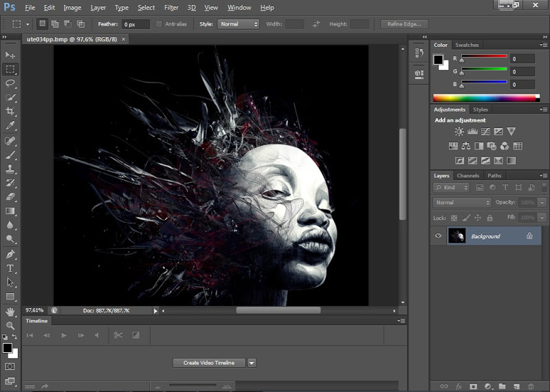Select the Rectangle shape tool

pos(10,296)
